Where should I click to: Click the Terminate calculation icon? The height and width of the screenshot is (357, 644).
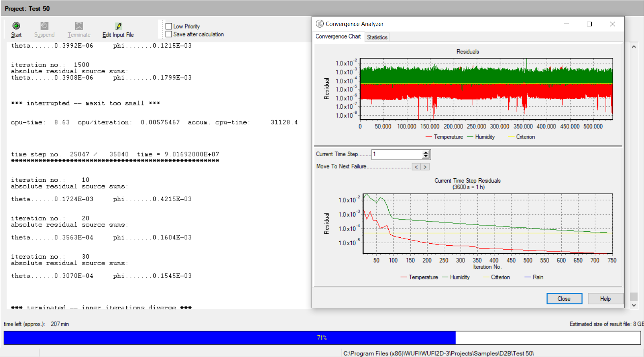click(78, 25)
